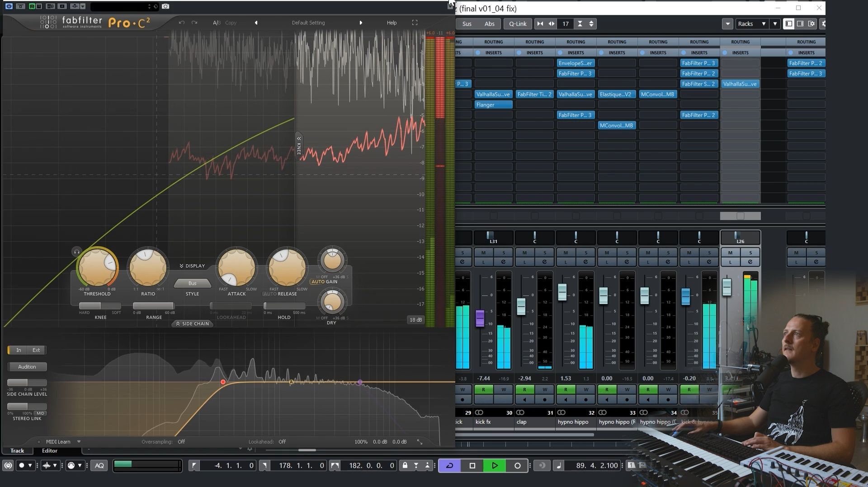Click the left locator marker icon
Screen dimensions: 868x487
pyautogui.click(x=194, y=466)
